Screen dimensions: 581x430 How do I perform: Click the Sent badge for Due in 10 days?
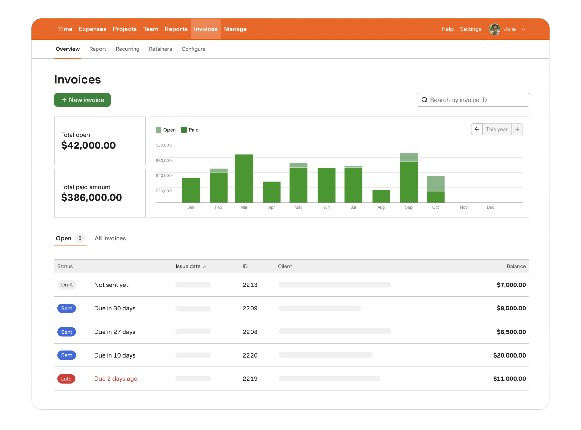[67, 355]
